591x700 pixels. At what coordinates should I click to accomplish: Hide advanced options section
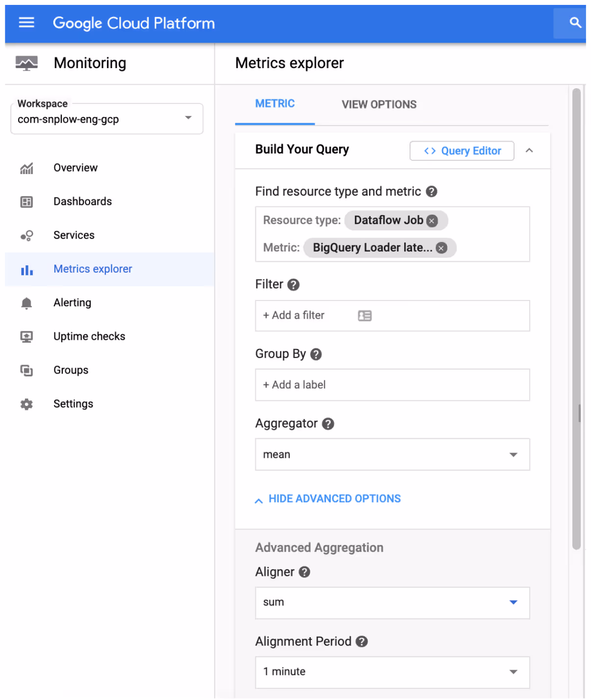point(328,499)
